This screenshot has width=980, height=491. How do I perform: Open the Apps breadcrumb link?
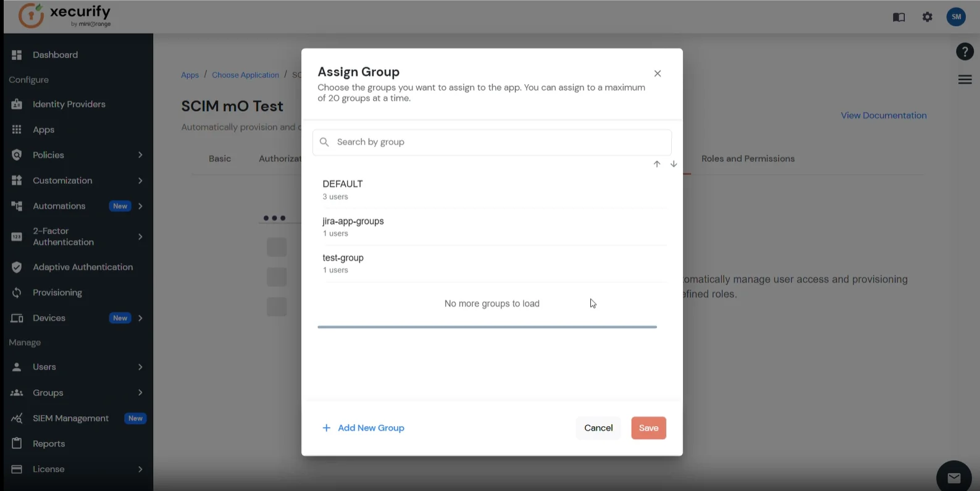click(x=190, y=75)
